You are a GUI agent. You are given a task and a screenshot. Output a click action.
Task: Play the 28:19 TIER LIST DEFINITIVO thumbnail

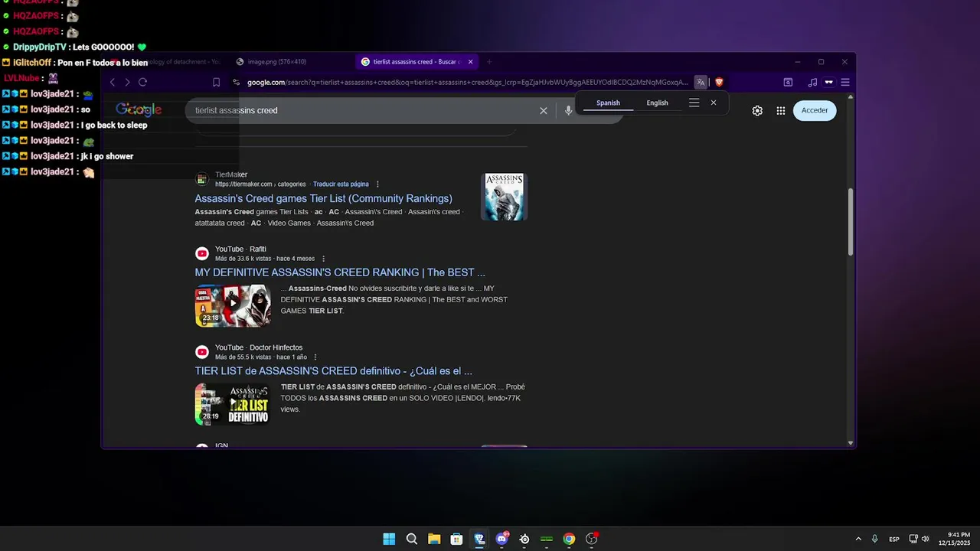coord(233,404)
